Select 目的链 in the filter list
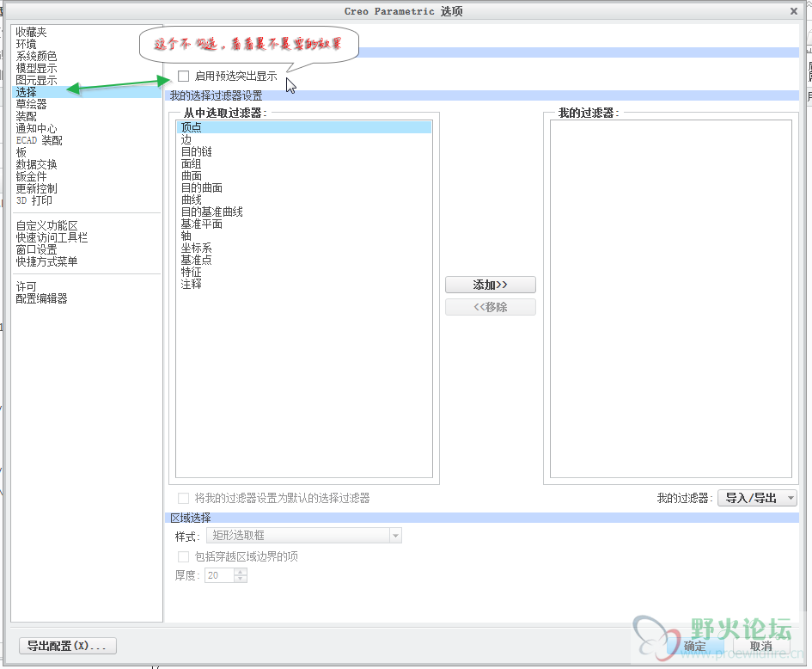This screenshot has width=812, height=669. click(x=196, y=151)
